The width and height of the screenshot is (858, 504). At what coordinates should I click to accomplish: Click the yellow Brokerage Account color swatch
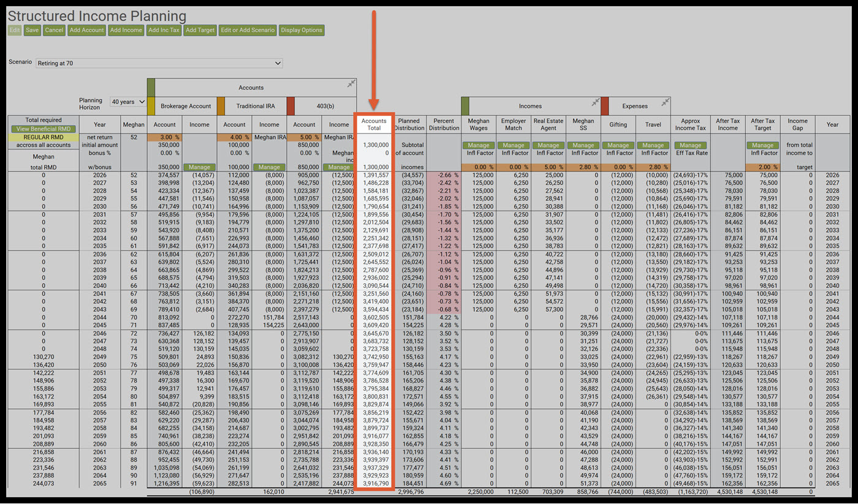(151, 106)
